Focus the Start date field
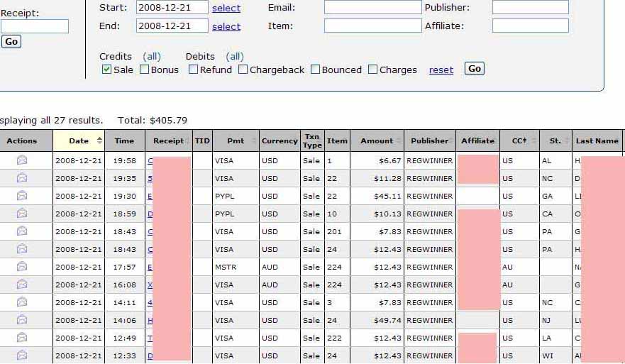625x364 pixels. (172, 7)
